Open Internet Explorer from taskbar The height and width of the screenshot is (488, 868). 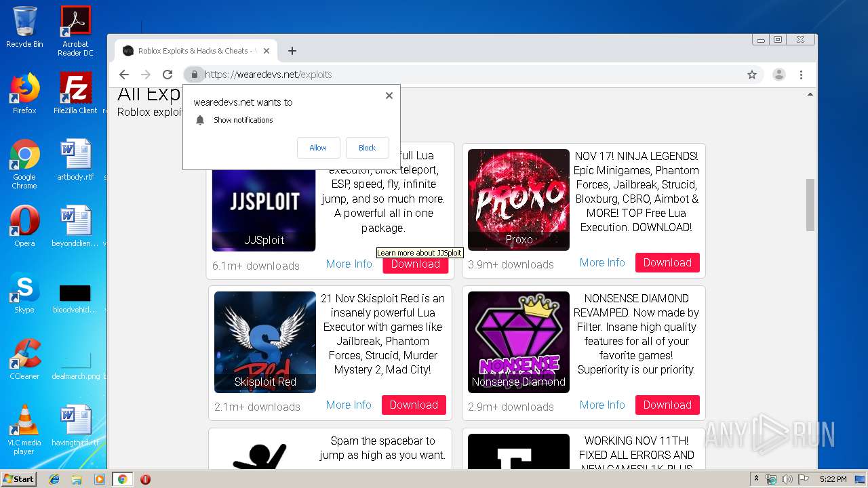pyautogui.click(x=54, y=479)
